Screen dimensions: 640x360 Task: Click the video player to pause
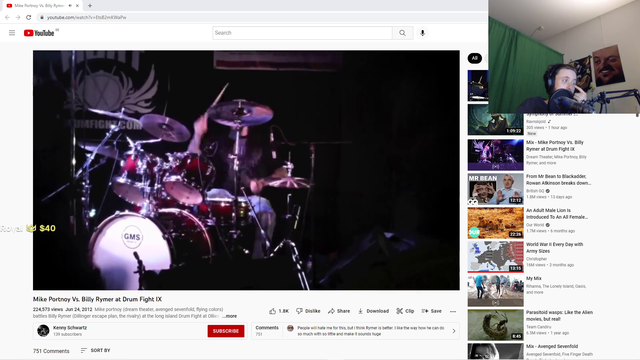tap(246, 170)
